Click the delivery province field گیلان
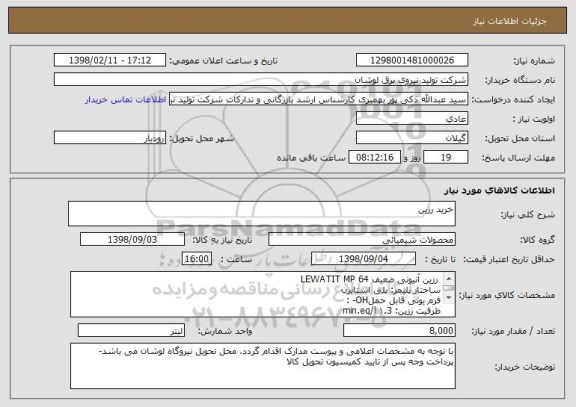Screen dimensions: 576x407 coord(412,138)
